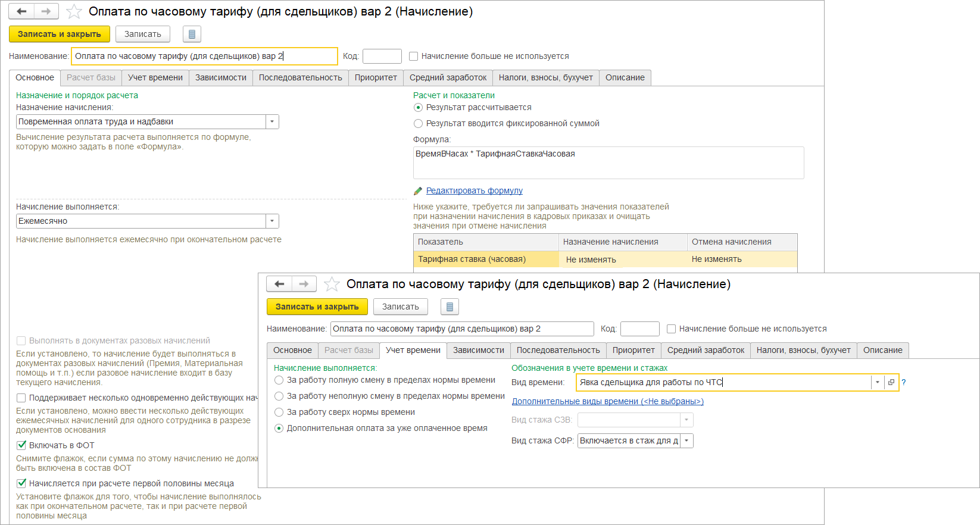Open the report list icon next to the upper Записать button
Screen dimensions: 980x525
click(x=192, y=34)
